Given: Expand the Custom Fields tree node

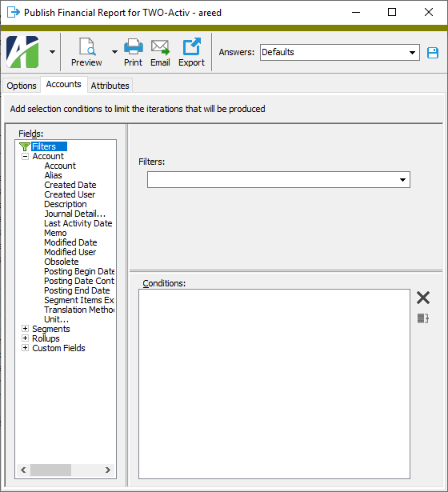Looking at the screenshot, I should (25, 348).
